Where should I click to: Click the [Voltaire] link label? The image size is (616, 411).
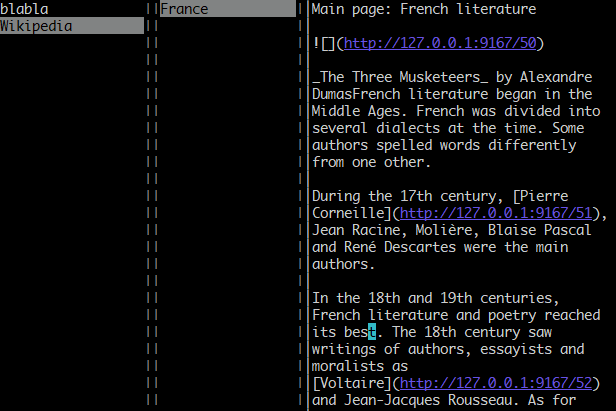(351, 383)
